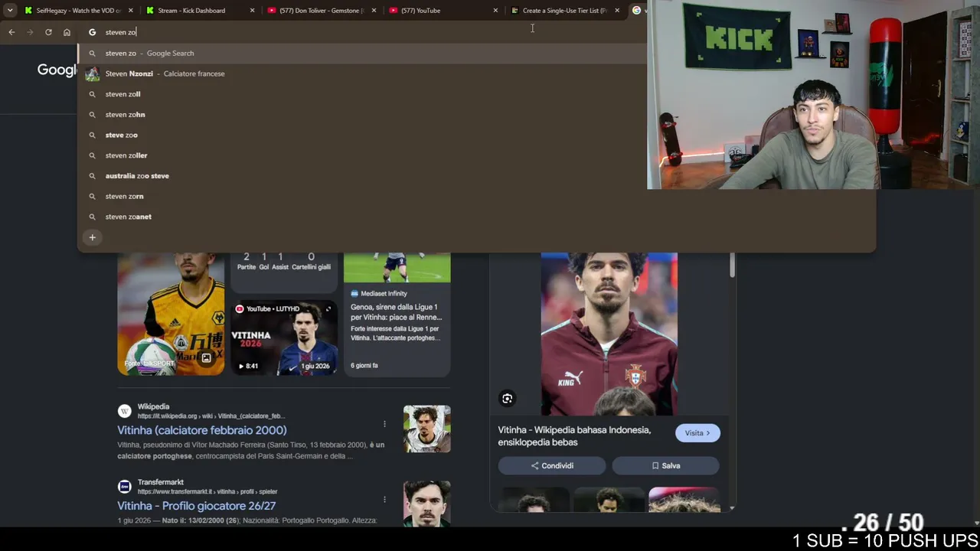
Task: Open "Vitinha - Wikipedia bahasa Indonesia" title
Action: click(574, 436)
